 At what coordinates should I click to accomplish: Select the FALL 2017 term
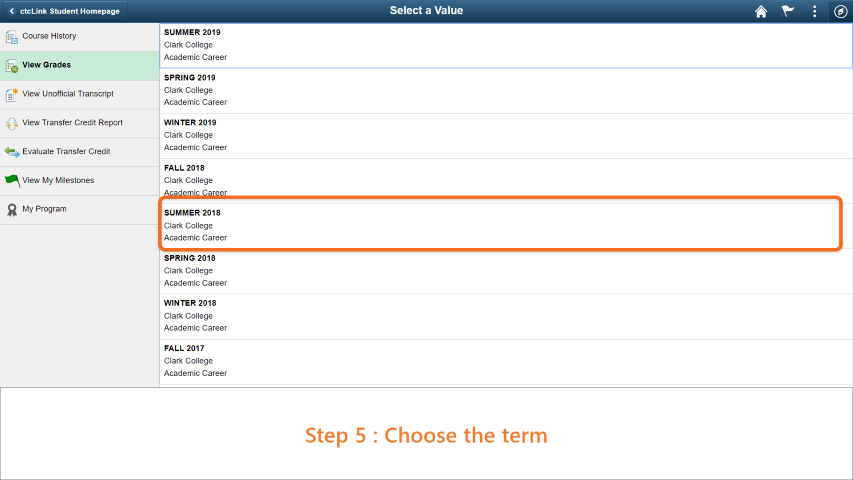coord(506,361)
